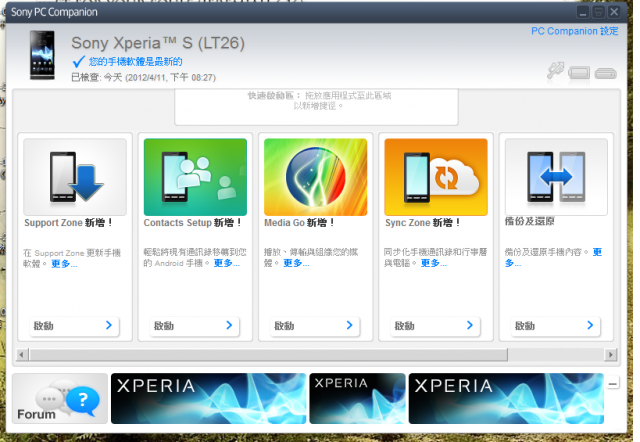Viewport: 640px width, 442px height.
Task: Click the 'Contacts Setup 新增!' heading
Action: (x=193, y=223)
